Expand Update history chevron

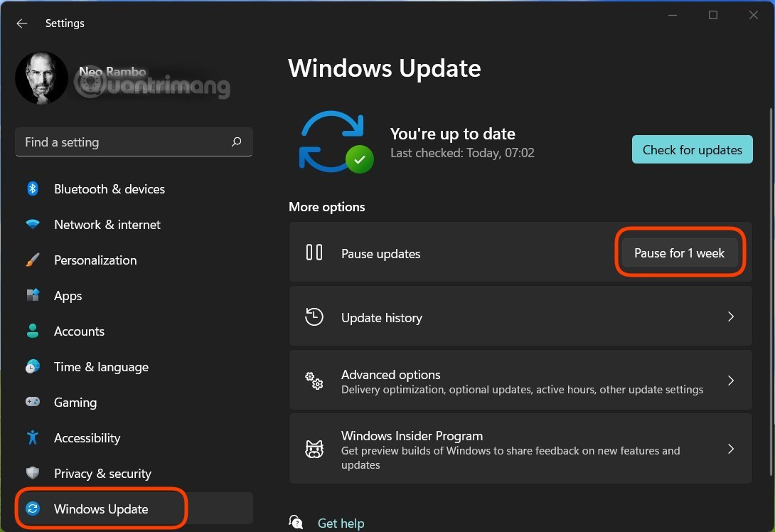(730, 316)
